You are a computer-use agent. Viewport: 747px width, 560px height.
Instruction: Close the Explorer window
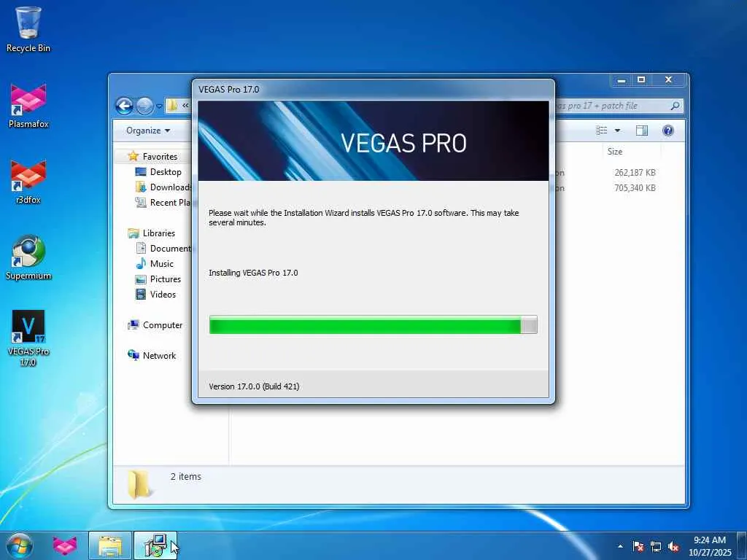tap(668, 80)
